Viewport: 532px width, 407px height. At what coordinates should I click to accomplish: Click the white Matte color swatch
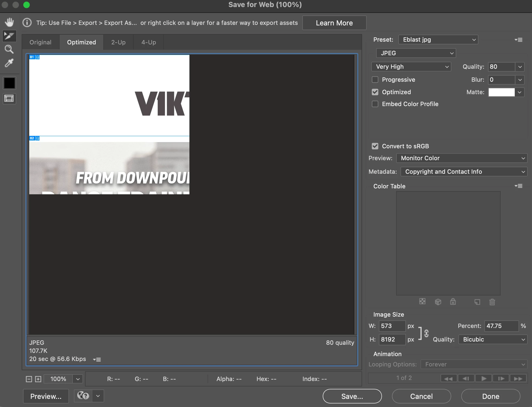[501, 92]
